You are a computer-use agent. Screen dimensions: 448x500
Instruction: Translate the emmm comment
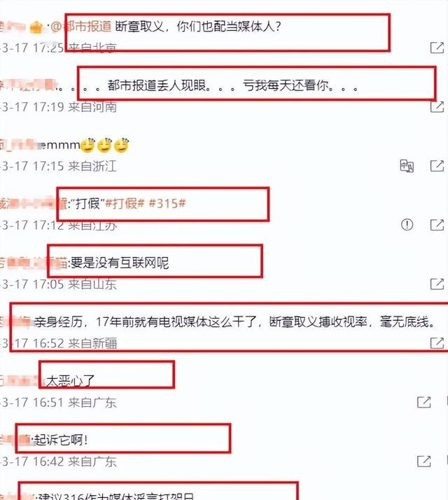coord(407,166)
